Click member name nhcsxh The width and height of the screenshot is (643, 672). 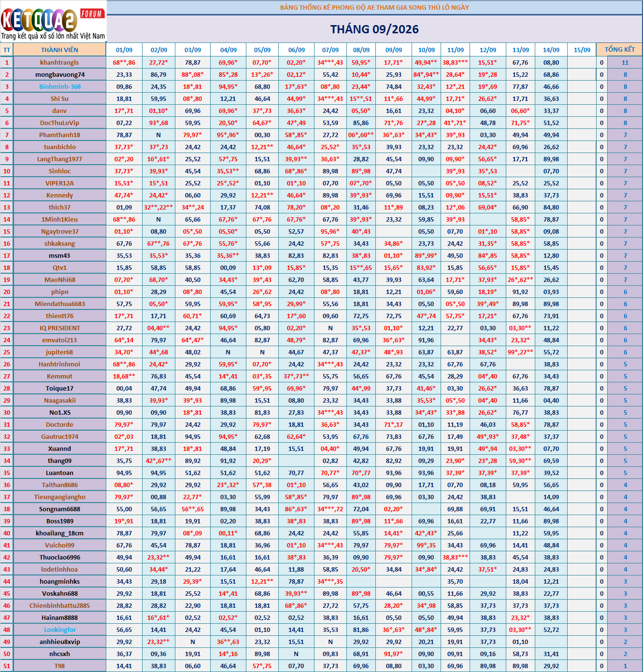click(59, 654)
